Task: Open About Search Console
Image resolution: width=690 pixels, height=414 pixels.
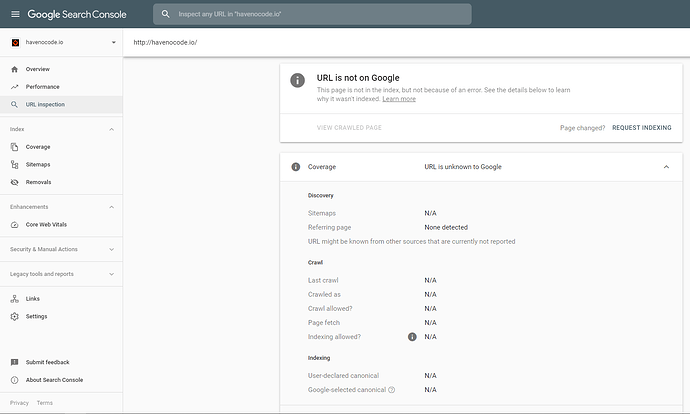Action: tap(54, 380)
